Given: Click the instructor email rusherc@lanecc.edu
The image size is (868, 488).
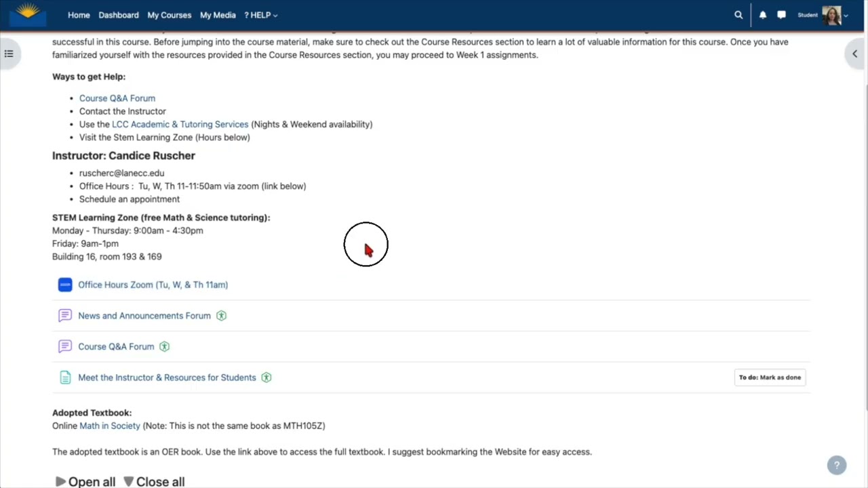Looking at the screenshot, I should click(x=122, y=173).
